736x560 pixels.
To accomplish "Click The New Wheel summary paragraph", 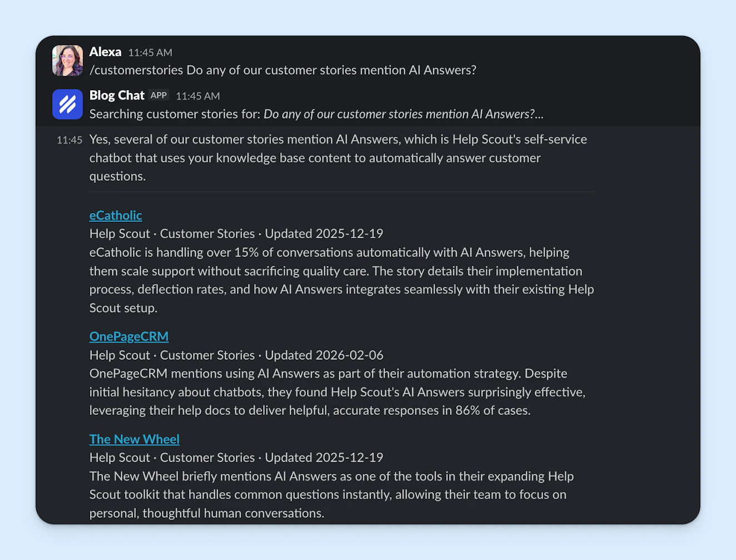I will [331, 494].
